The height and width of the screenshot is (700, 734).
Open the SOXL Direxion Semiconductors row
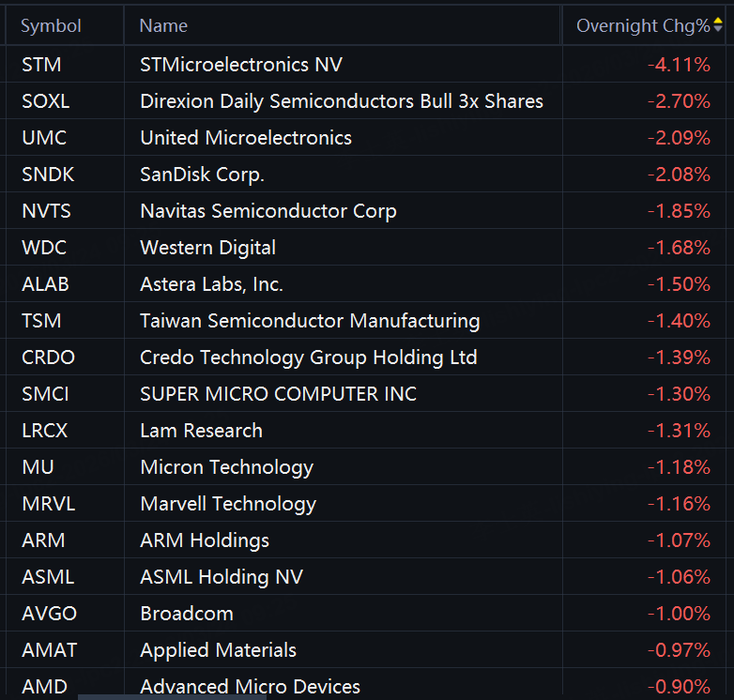tap(341, 101)
